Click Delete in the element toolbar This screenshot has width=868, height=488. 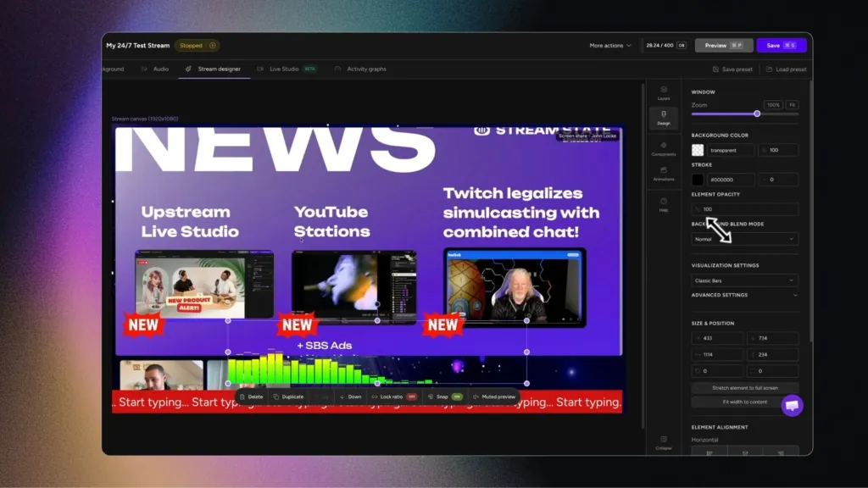tap(251, 396)
